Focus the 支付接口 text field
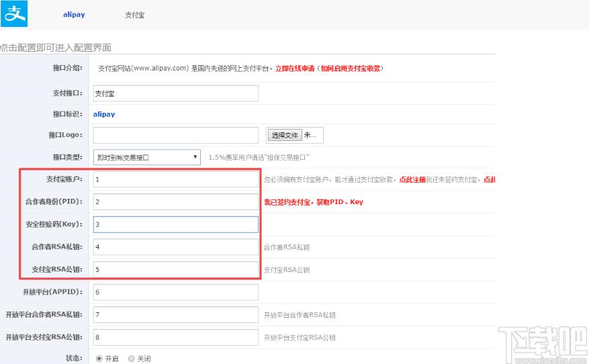 (176, 93)
